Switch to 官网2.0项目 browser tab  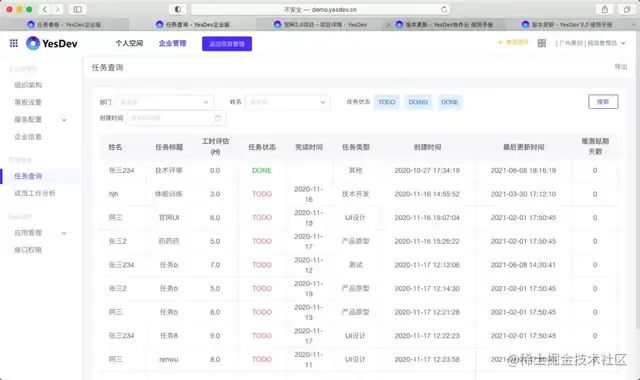pos(320,24)
